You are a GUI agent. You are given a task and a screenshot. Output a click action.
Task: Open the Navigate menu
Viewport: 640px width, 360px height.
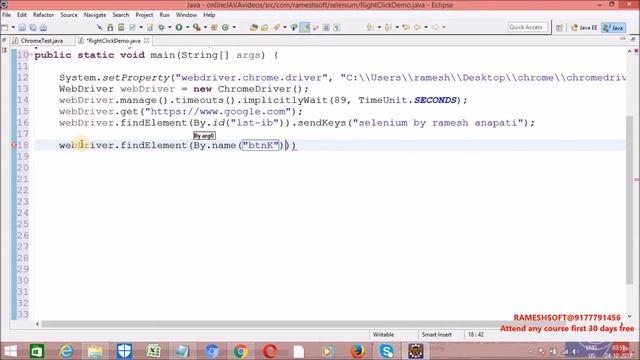(x=95, y=15)
